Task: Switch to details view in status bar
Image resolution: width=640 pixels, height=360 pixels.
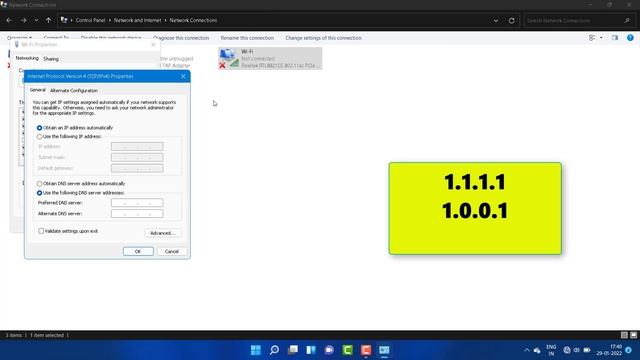Action: (624, 335)
